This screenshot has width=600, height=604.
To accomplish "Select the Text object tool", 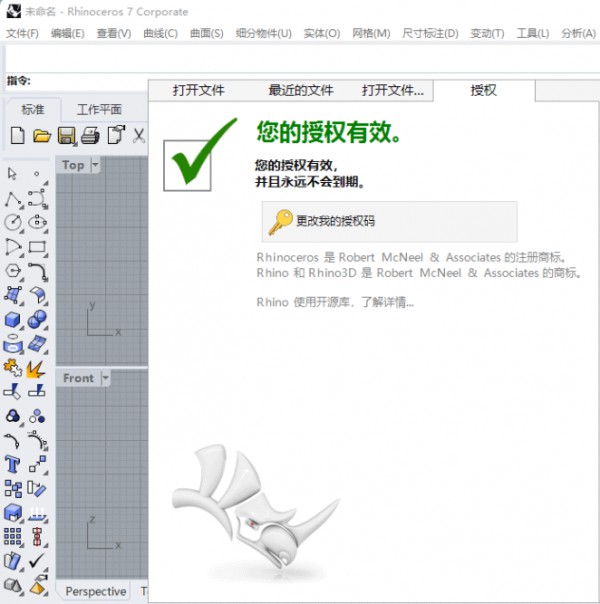I will (x=12, y=465).
